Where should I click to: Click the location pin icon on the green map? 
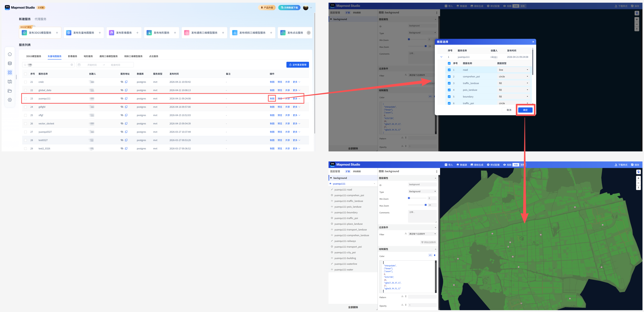[639, 172]
